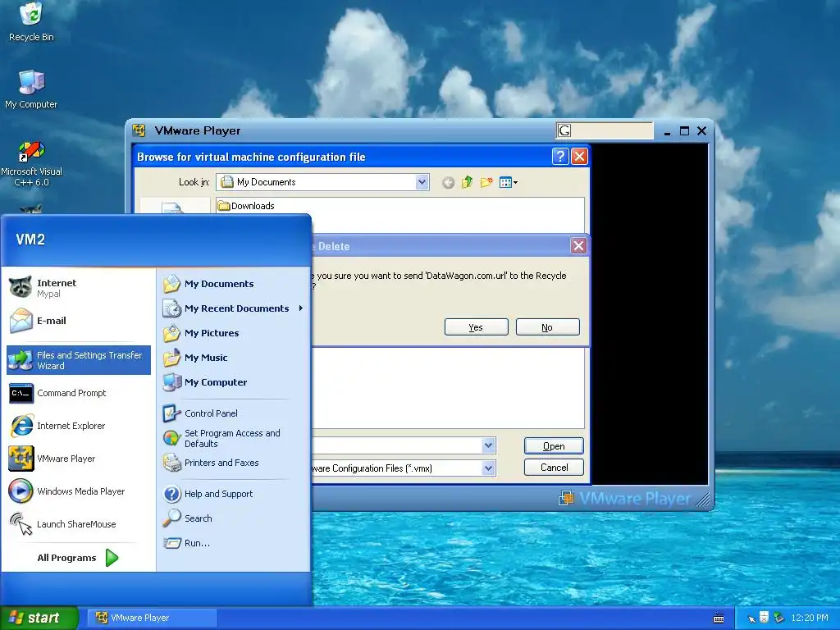The width and height of the screenshot is (840, 630).
Task: Open Recycle Bin desktop icon
Action: 31,21
